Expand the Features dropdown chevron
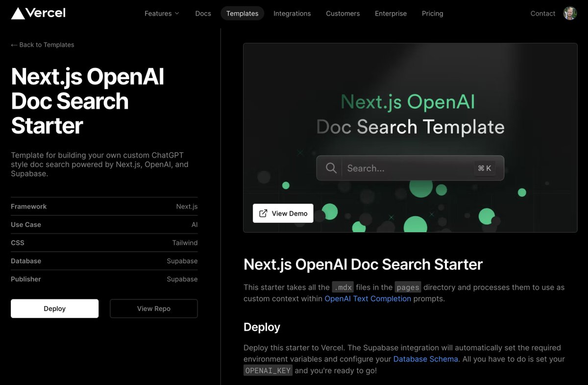Viewport: 588px width, 385px height. [x=177, y=14]
